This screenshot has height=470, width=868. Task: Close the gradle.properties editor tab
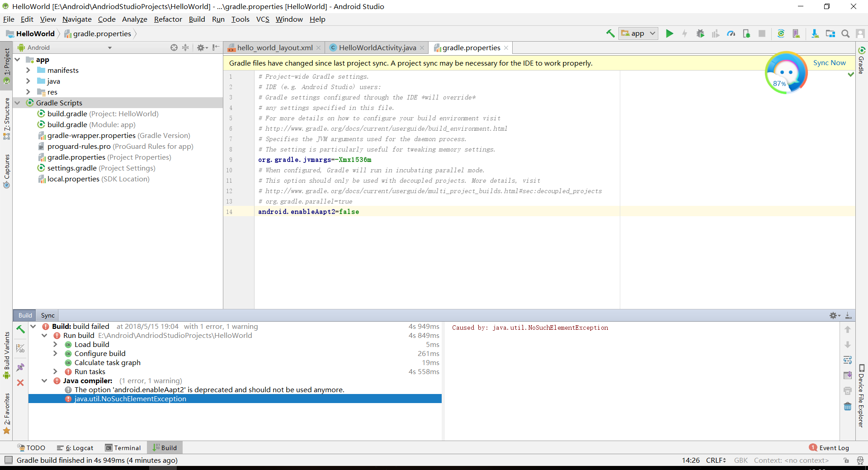tap(506, 47)
